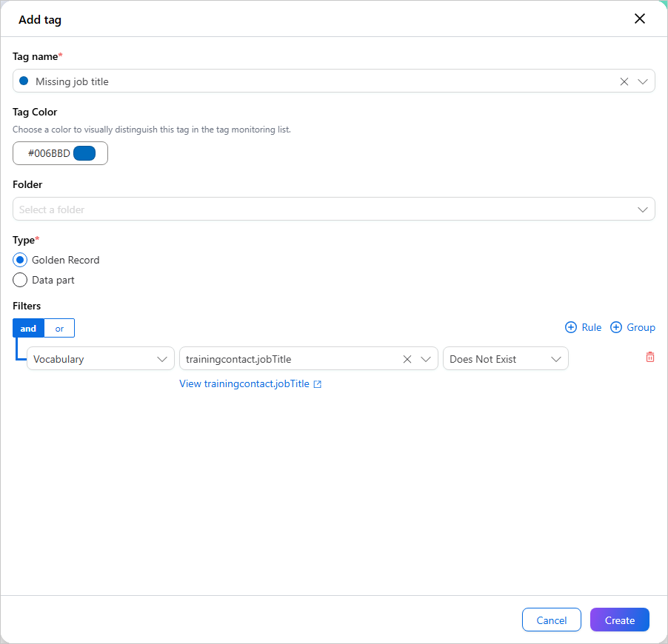Clear the Tag name field with X
This screenshot has height=644, width=668.
[x=624, y=81]
